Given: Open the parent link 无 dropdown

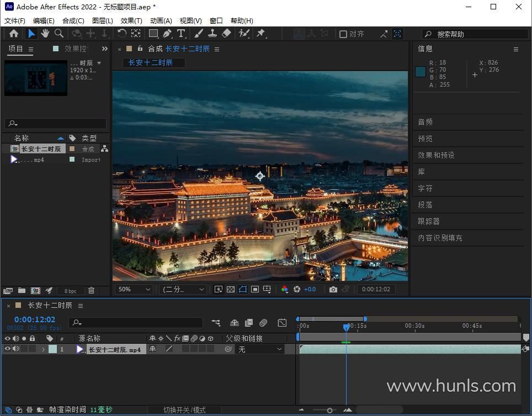Looking at the screenshot, I should point(260,349).
